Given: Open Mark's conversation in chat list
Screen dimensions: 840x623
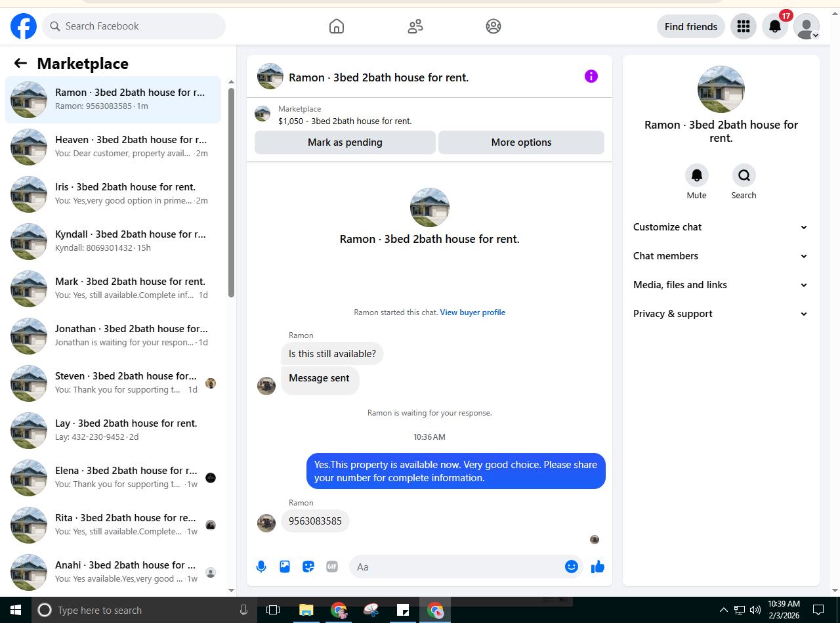Looking at the screenshot, I should [113, 289].
